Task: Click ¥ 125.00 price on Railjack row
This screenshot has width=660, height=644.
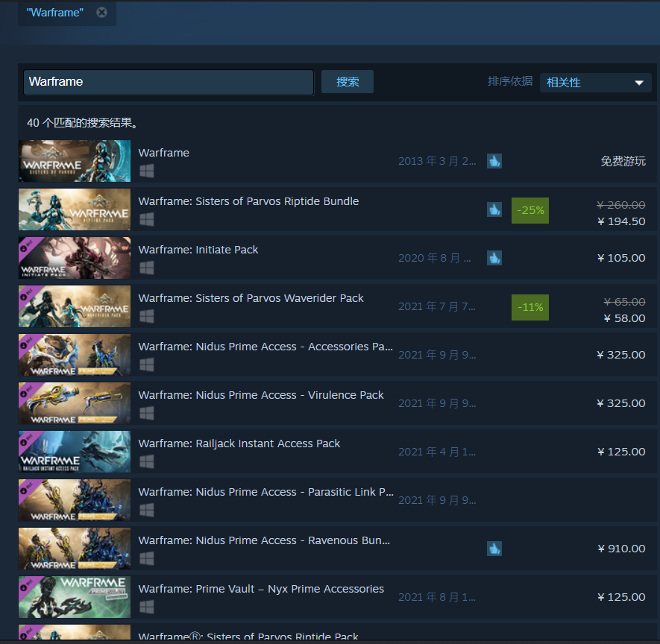Action: coord(621,452)
